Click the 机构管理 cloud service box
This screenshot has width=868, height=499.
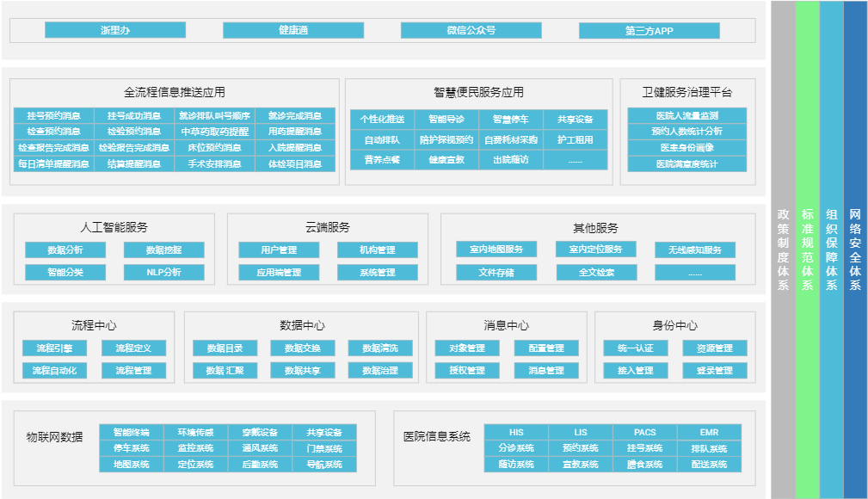377,250
